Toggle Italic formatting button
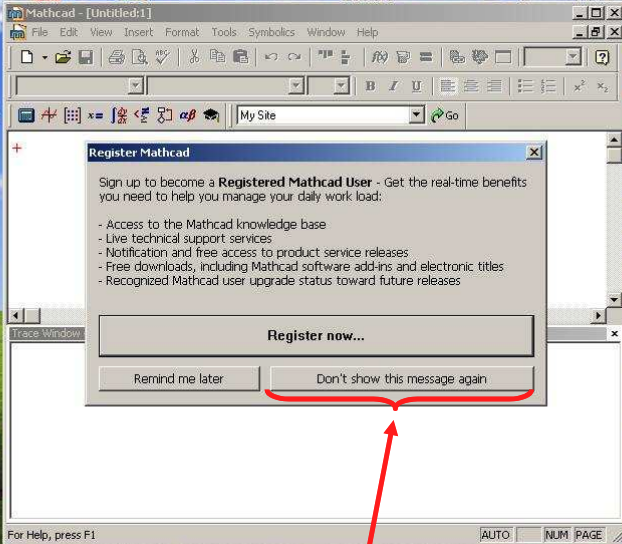The height and width of the screenshot is (544, 622). coord(393,87)
